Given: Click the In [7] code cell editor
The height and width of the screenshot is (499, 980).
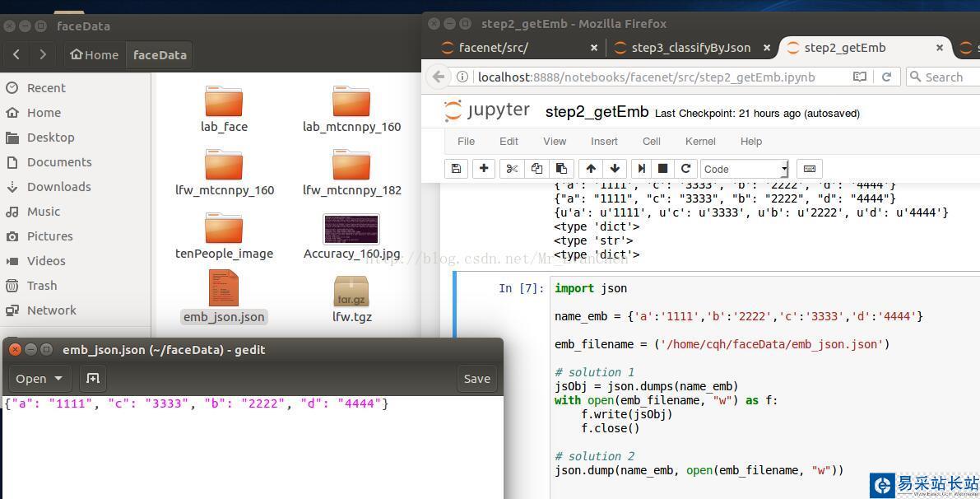Looking at the screenshot, I should [765, 386].
